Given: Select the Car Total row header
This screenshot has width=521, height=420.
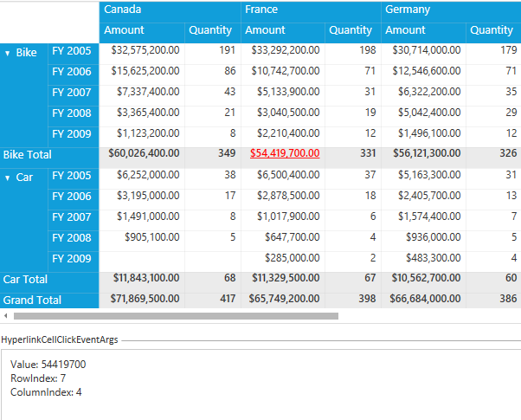Looking at the screenshot, I should (25, 280).
